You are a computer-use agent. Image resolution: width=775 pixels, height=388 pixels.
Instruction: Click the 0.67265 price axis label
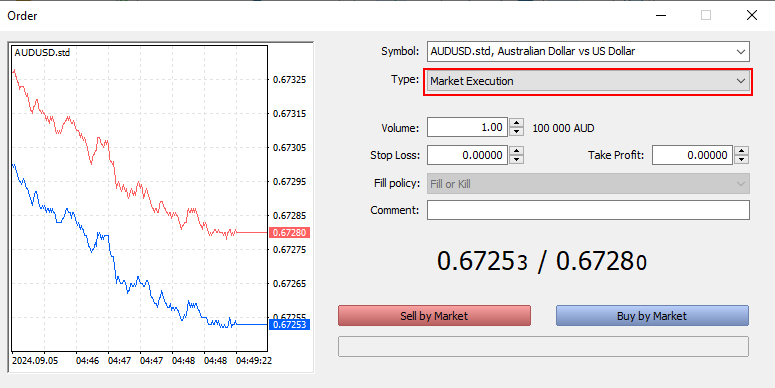pos(290,284)
